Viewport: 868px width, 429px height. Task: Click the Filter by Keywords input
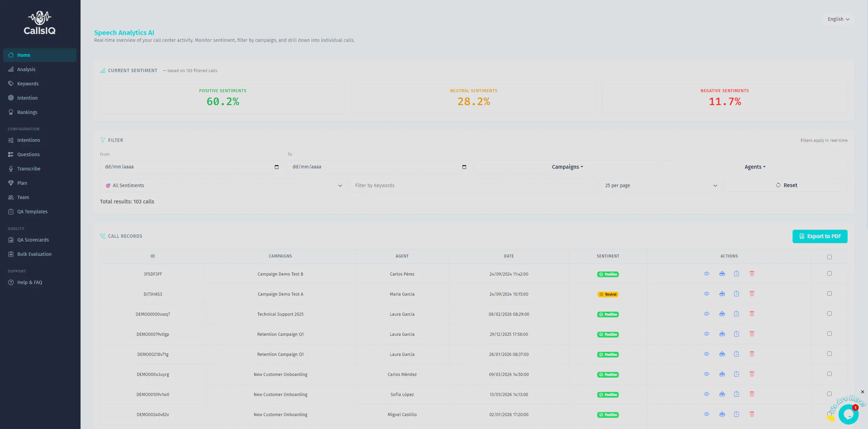point(474,185)
